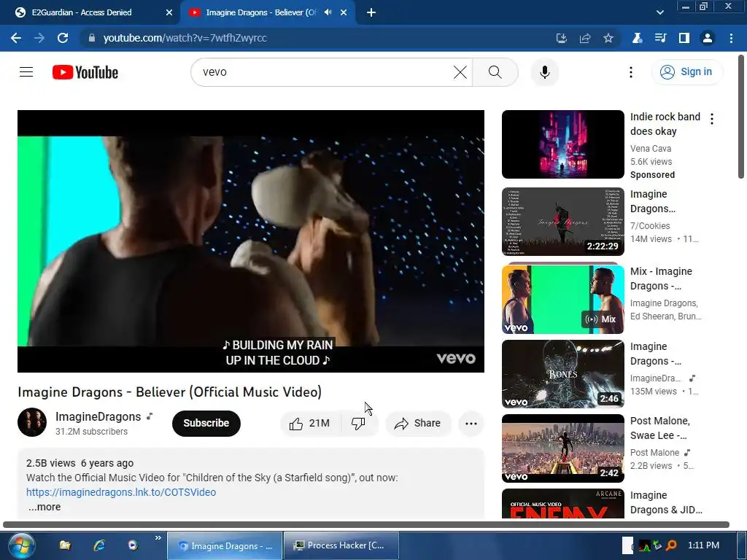
Task: Click the 1:11 PM system clock
Action: coord(703,545)
